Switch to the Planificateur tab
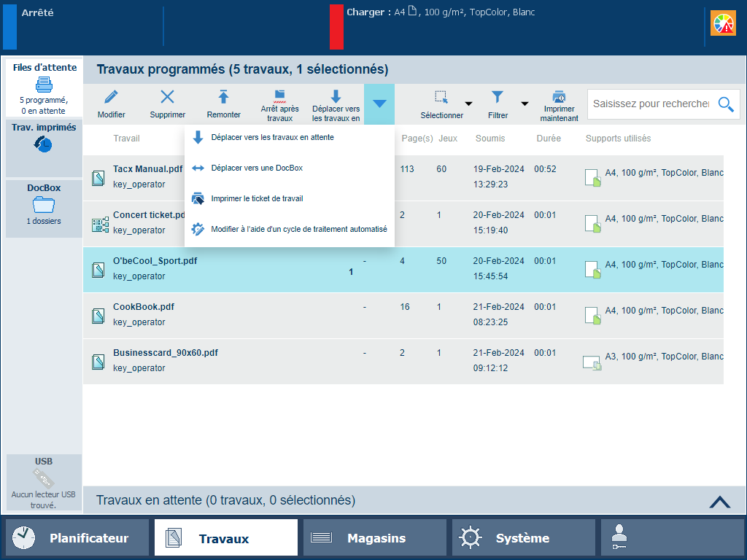 pos(77,538)
